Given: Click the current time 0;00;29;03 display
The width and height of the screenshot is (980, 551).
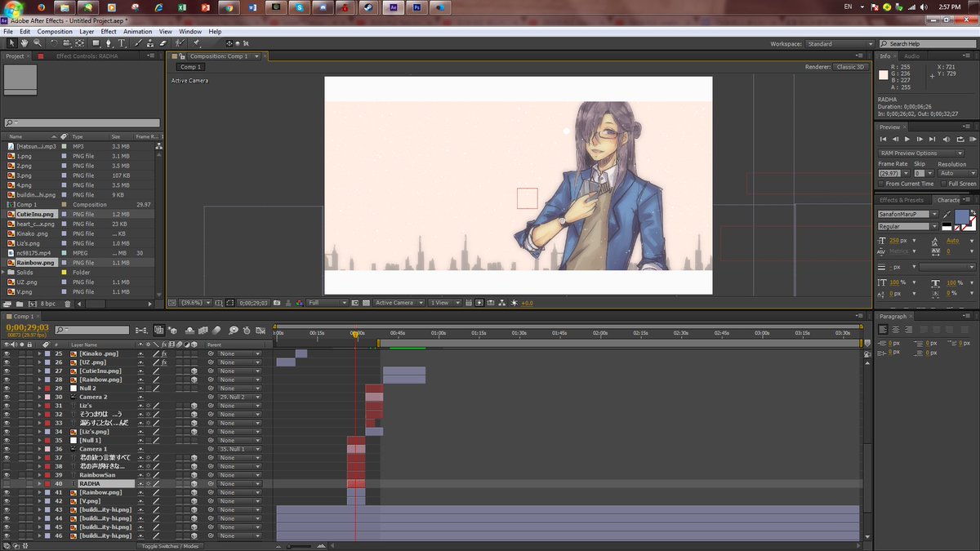Looking at the screenshot, I should [27, 328].
